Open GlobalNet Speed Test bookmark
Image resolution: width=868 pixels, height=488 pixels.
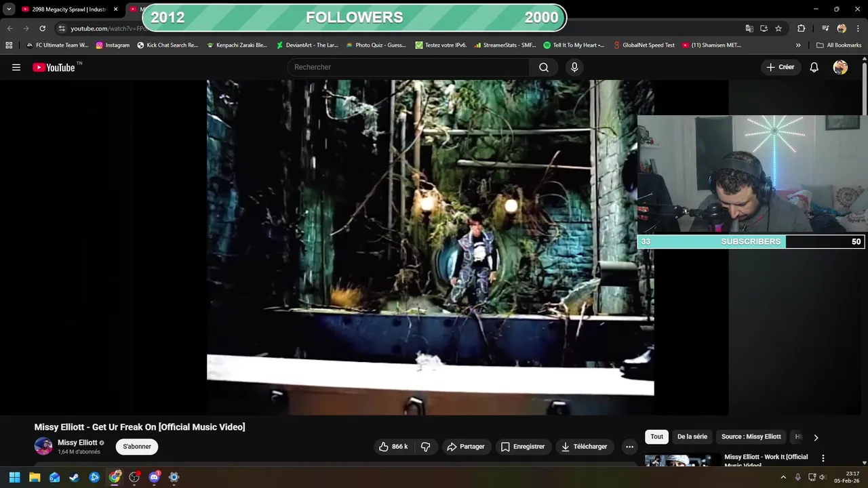tap(644, 45)
